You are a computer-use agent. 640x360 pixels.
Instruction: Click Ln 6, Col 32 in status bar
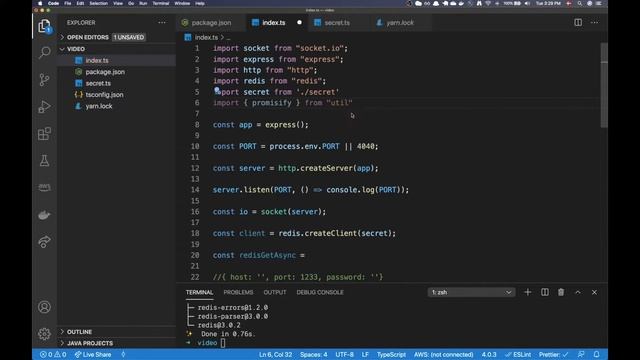coord(276,354)
